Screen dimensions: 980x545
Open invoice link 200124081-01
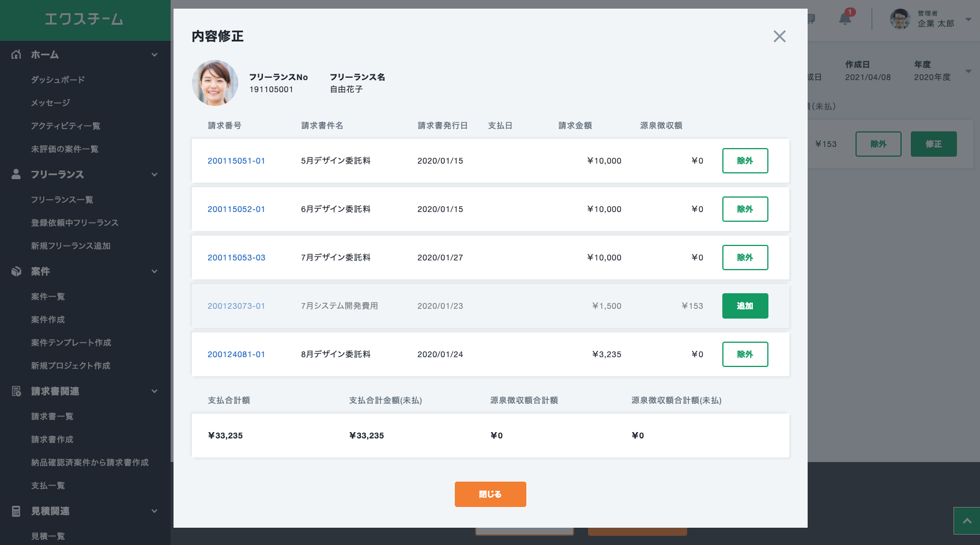point(236,354)
